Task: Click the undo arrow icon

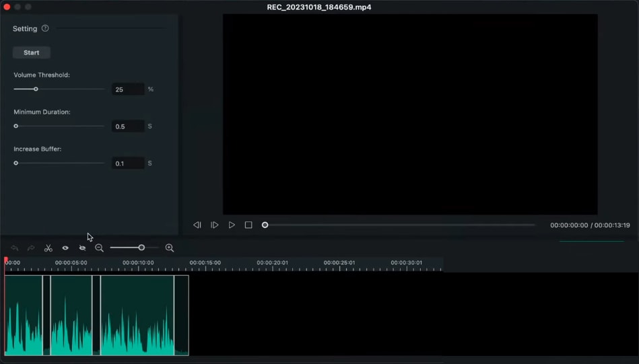Action: click(15, 248)
